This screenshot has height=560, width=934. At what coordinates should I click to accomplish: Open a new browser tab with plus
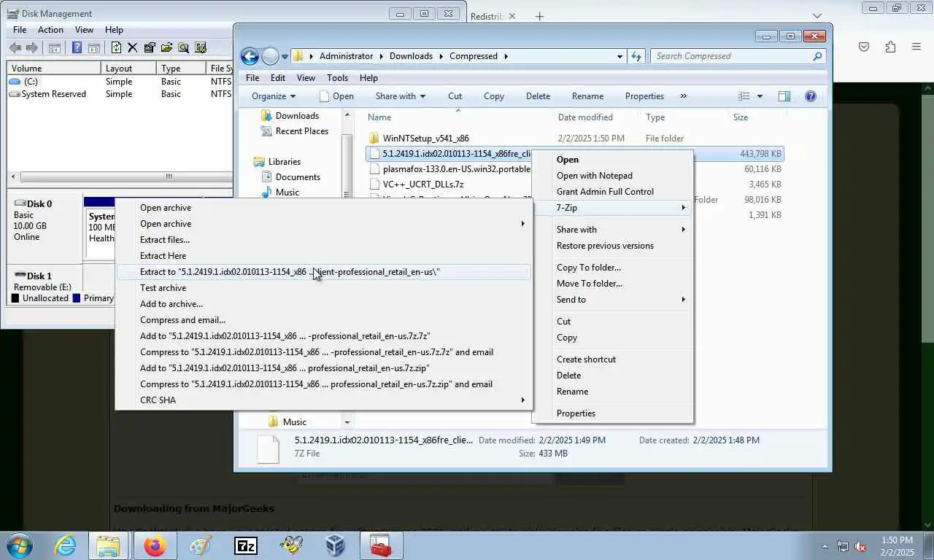point(539,16)
